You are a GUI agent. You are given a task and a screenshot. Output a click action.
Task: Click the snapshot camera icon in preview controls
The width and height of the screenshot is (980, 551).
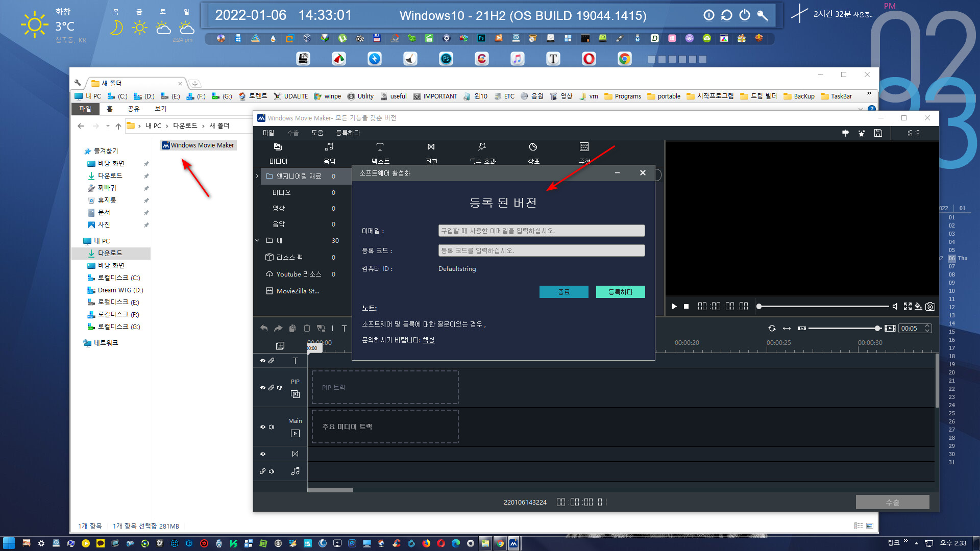tap(930, 306)
